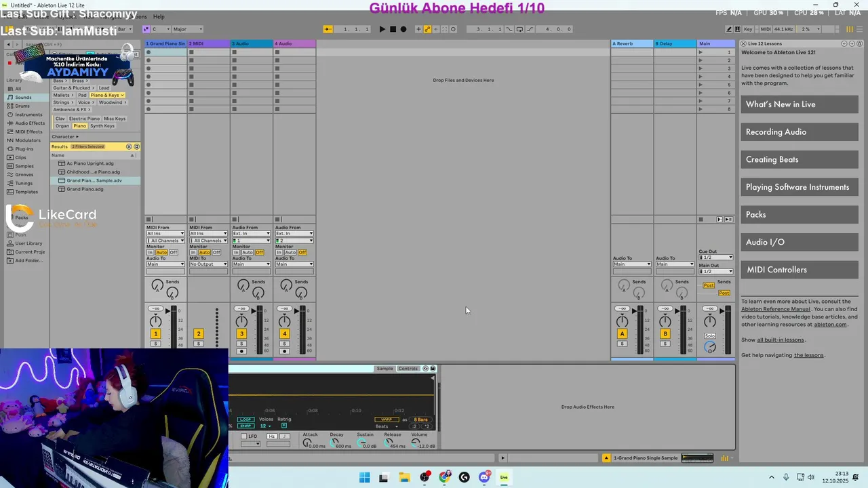Click the Piano & Keys filter tag
This screenshot has height=488, width=868.
(x=107, y=95)
